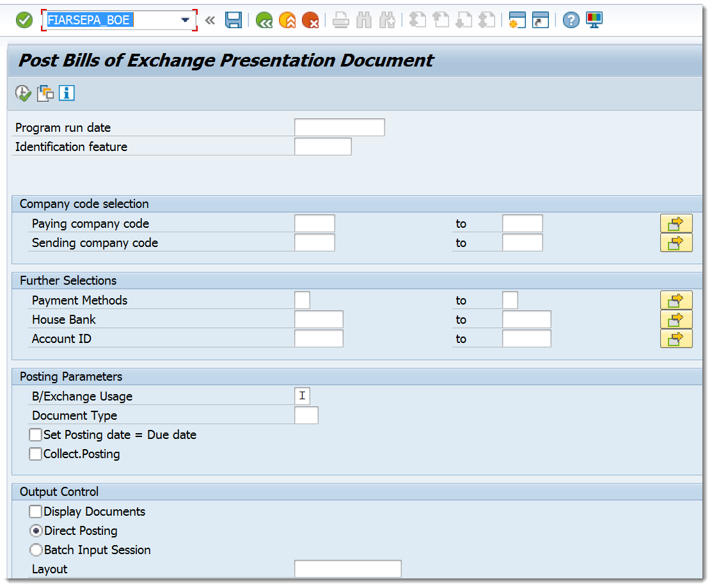Click the Sending company code to field
The width and height of the screenshot is (712, 588).
[523, 242]
